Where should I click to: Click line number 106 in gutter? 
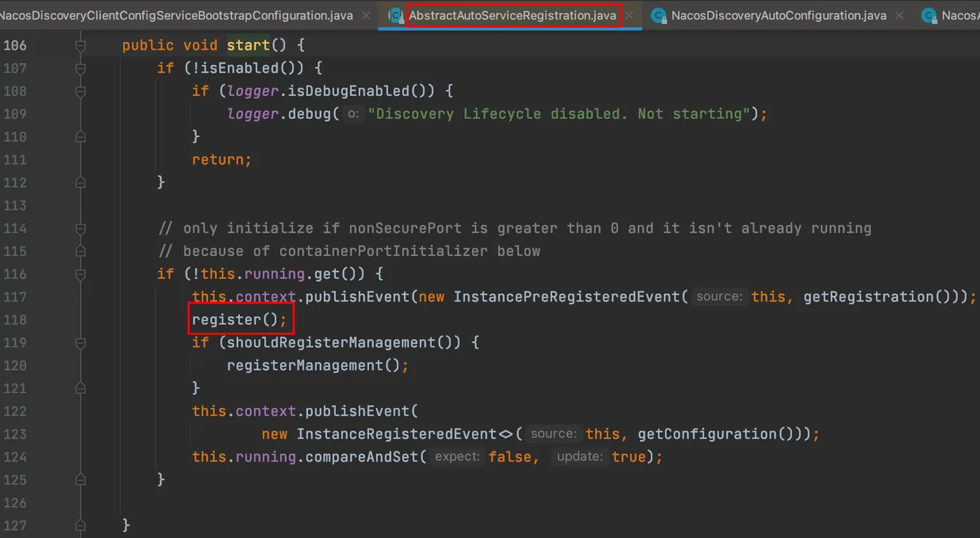click(x=15, y=45)
